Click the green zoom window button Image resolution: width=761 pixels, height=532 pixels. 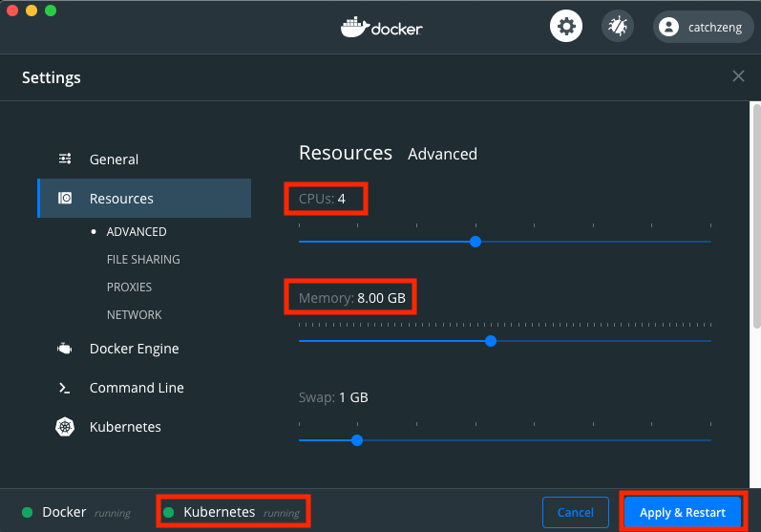(x=51, y=11)
